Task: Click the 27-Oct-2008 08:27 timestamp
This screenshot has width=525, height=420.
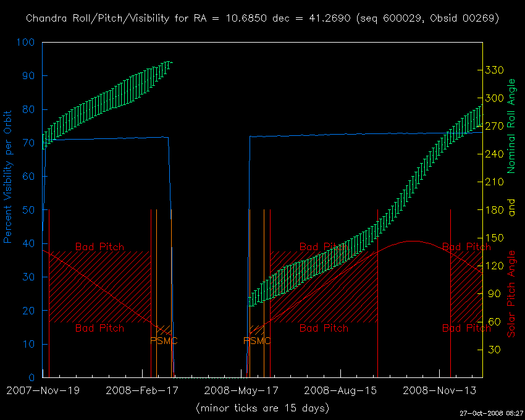Action: 492,414
